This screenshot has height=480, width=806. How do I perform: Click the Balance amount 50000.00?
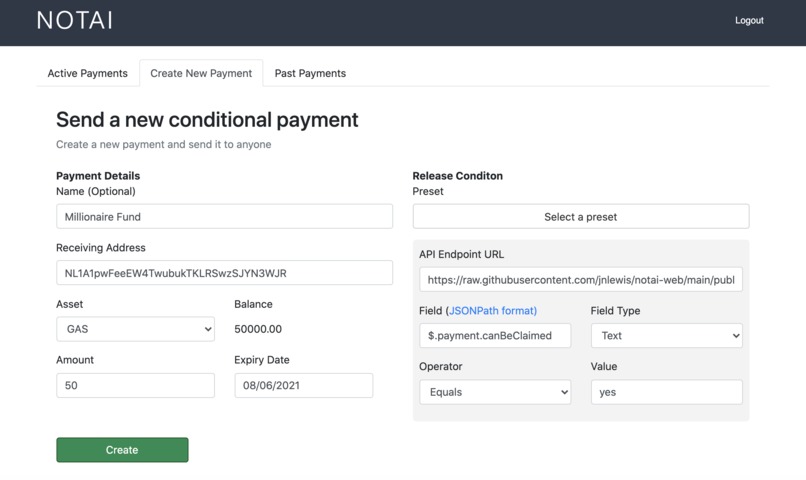(x=258, y=329)
